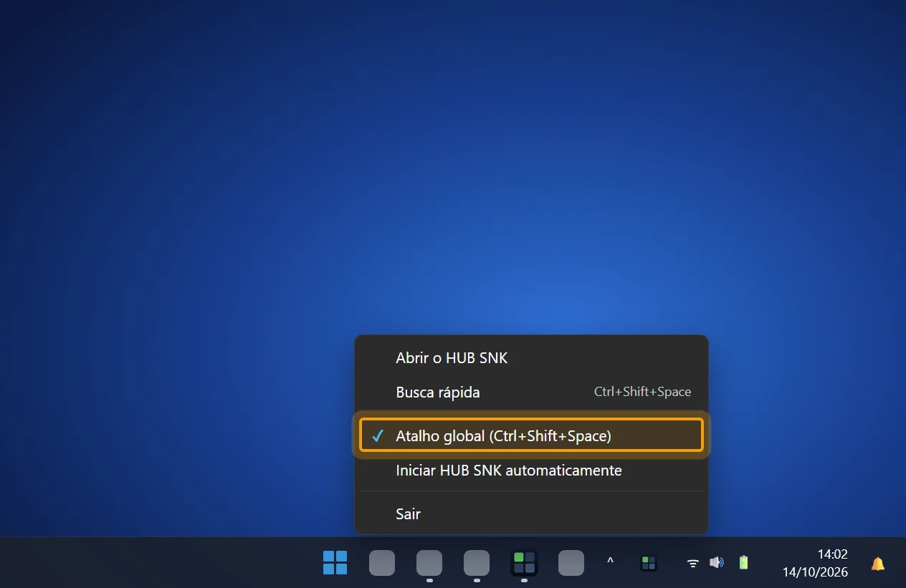Image resolution: width=906 pixels, height=588 pixels.
Task: Click the HUB SNK system tray icon
Action: [649, 563]
